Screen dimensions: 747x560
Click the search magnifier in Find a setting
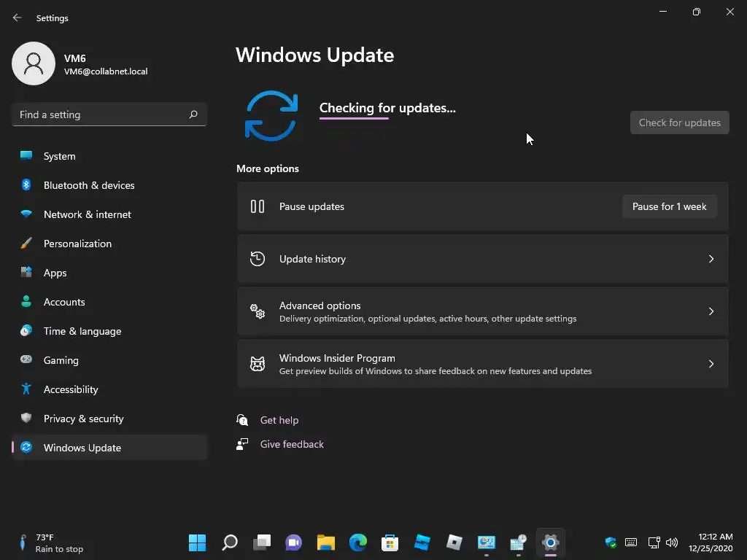(193, 114)
